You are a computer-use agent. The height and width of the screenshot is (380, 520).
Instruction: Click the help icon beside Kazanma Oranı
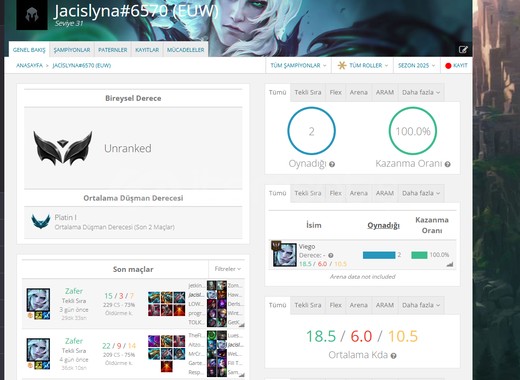[x=447, y=164]
